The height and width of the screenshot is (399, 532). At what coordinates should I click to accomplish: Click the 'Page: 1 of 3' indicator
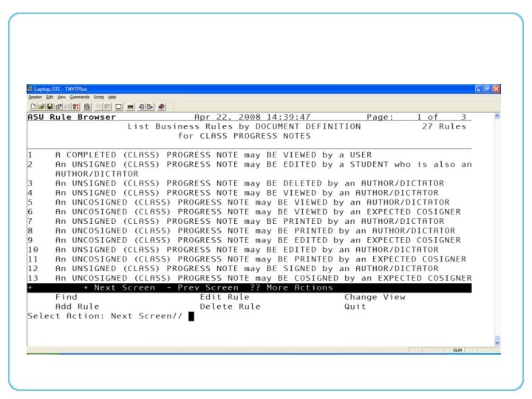pos(416,117)
